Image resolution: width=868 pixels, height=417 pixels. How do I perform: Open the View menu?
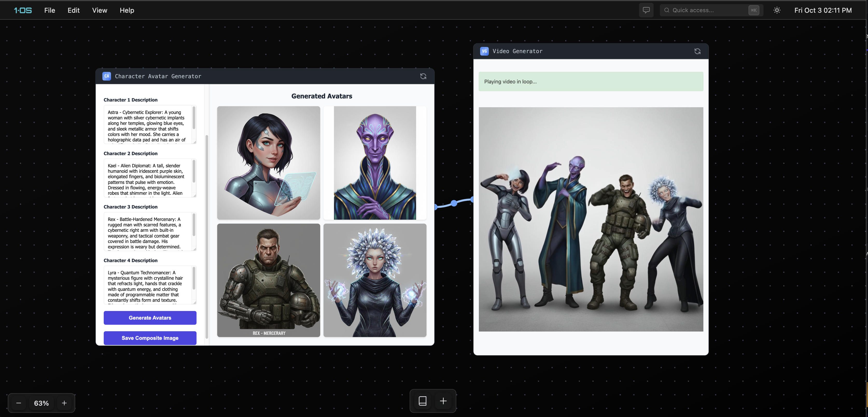click(99, 10)
